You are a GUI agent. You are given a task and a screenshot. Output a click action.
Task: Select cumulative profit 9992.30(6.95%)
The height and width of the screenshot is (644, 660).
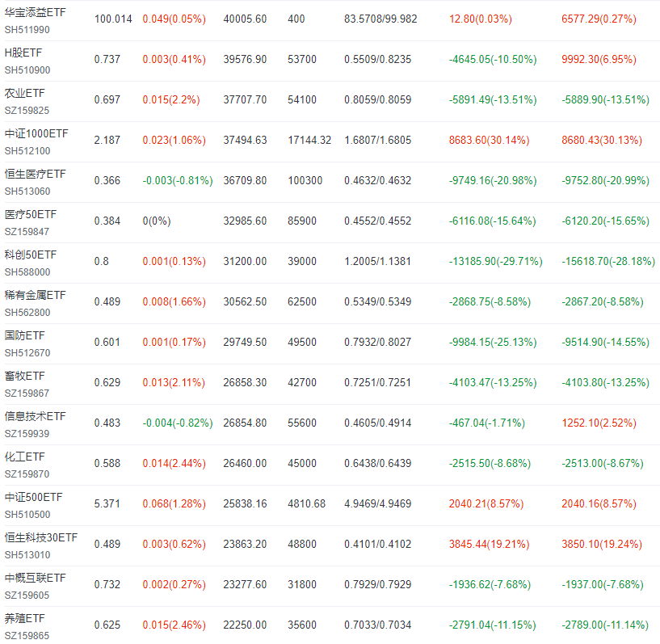(x=599, y=59)
